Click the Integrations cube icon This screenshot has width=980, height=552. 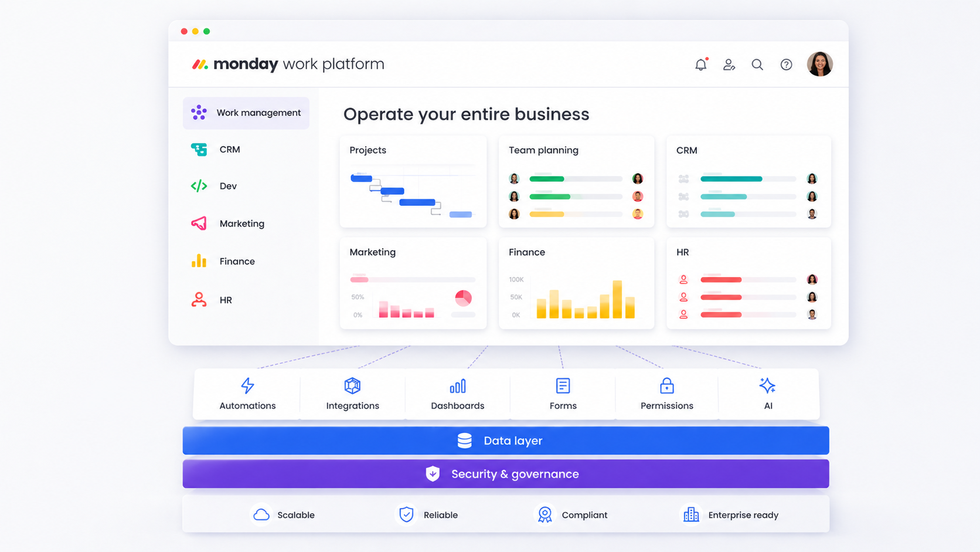click(x=352, y=385)
